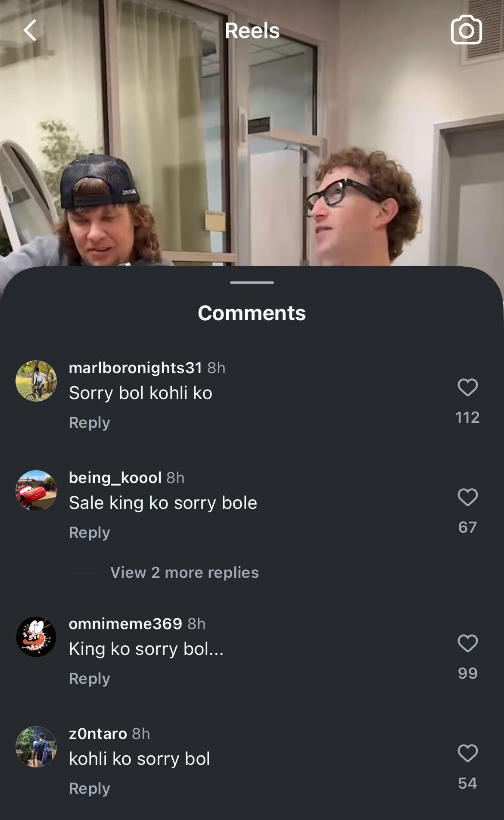Reply to being_koool's comment

[x=90, y=533]
